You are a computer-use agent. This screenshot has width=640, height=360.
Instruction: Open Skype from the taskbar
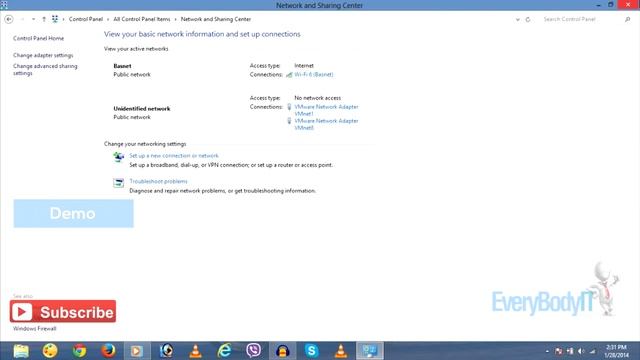[311, 351]
